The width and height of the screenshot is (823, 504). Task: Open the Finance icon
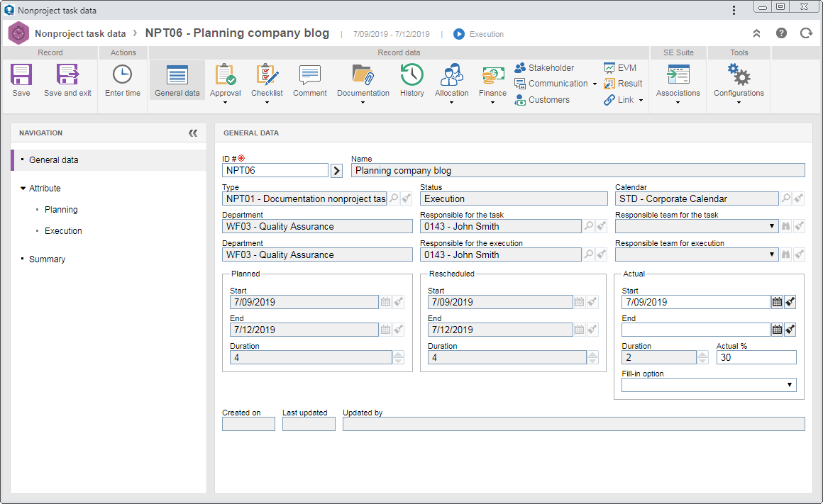point(493,76)
